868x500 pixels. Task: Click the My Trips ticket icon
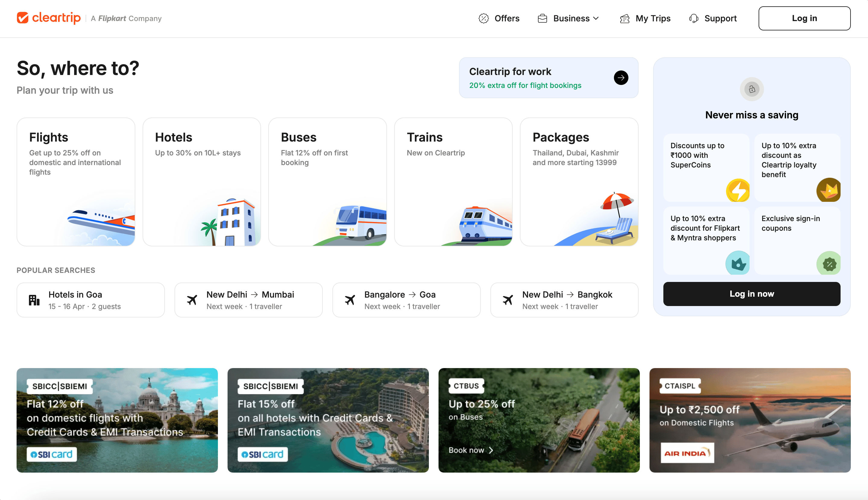pos(624,19)
